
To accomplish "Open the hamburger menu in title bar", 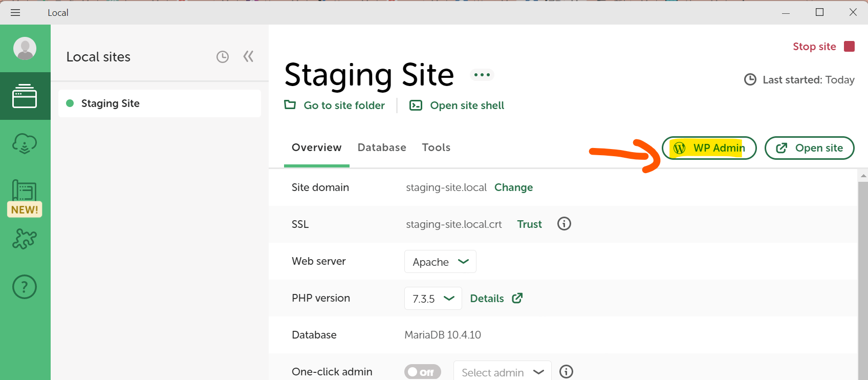I will 15,12.
